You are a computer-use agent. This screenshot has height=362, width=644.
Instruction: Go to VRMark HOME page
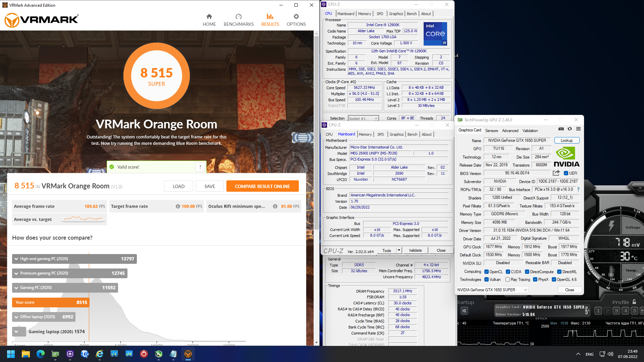point(209,20)
